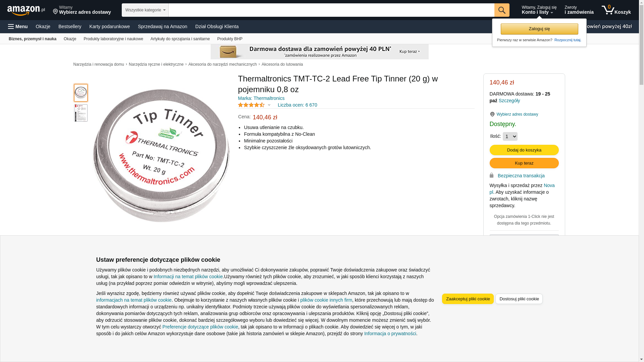The width and height of the screenshot is (644, 362).
Task: Open the Ilość quantity dropdown
Action: tap(510, 136)
